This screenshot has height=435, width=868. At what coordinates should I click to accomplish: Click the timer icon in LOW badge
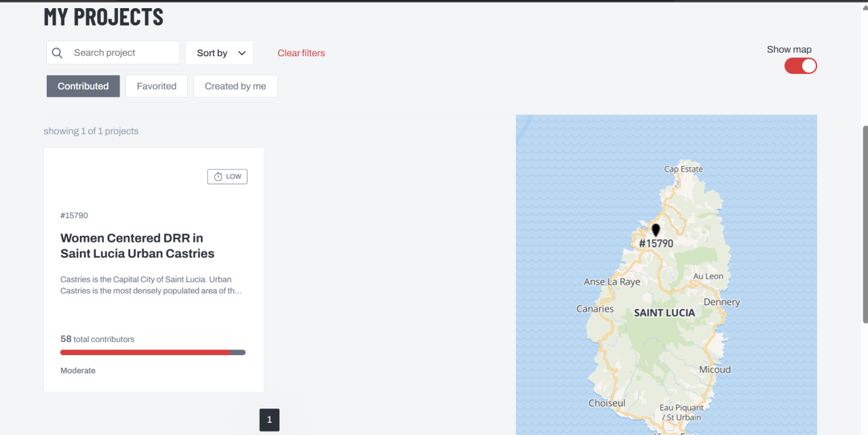point(218,177)
